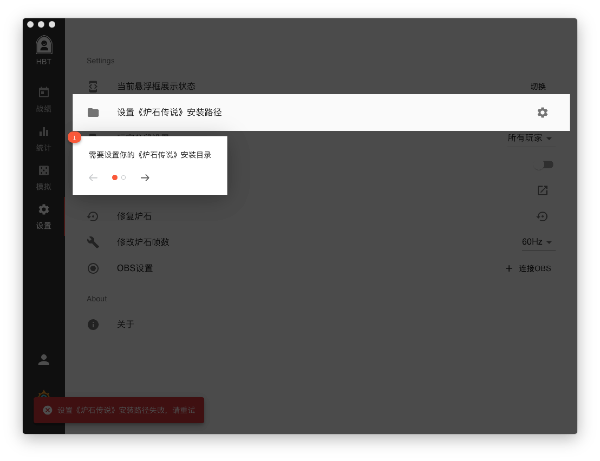
Task: Click the 连接OBS button
Action: click(528, 269)
